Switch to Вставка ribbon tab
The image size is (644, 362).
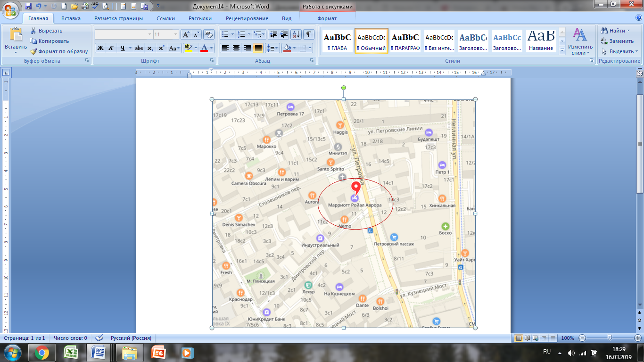pyautogui.click(x=71, y=18)
